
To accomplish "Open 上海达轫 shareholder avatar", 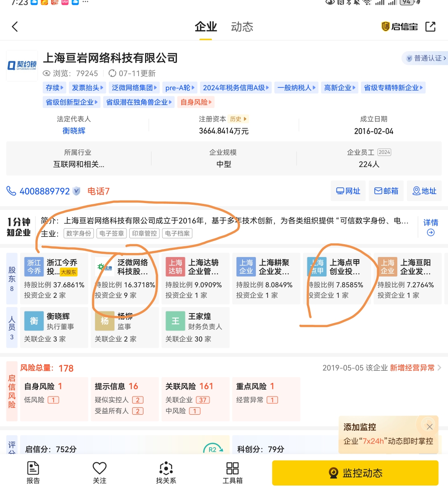I will 175,267.
